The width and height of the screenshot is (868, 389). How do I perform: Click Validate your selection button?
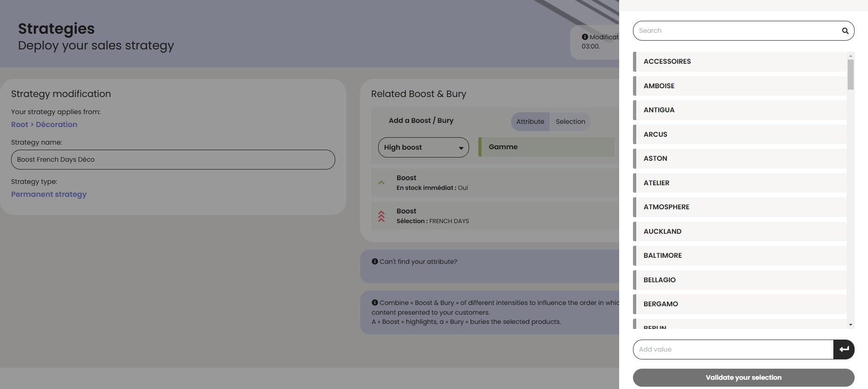click(743, 377)
